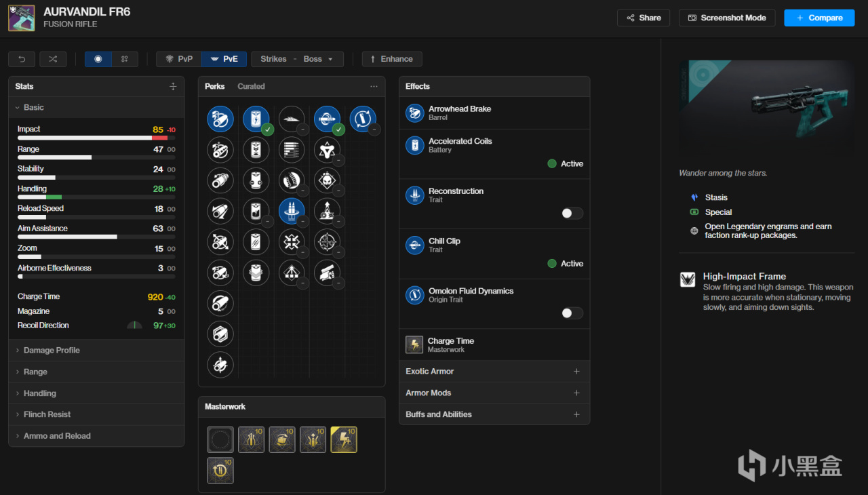Select the circular reload arrow masterwork tile

[x=220, y=471]
